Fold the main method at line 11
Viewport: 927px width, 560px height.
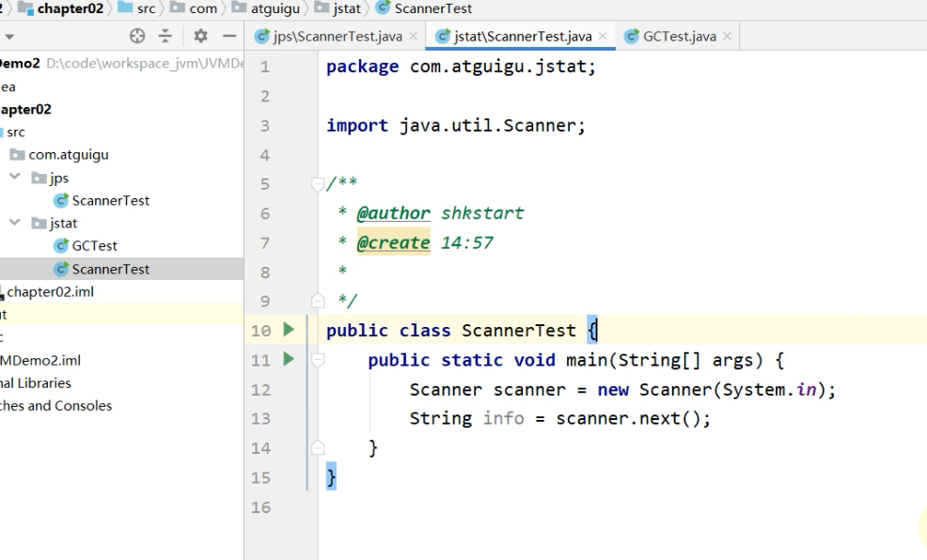pyautogui.click(x=318, y=360)
